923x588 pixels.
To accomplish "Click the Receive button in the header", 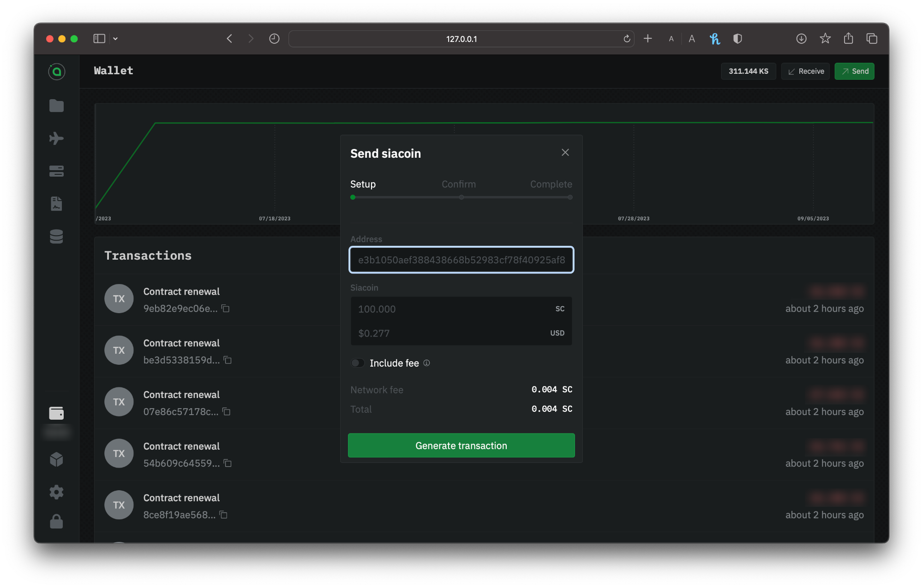I will coord(805,71).
